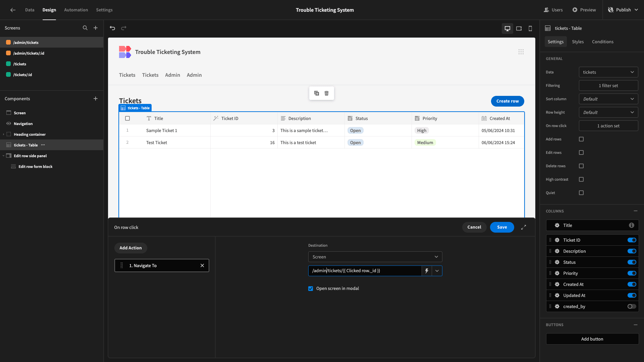Enable the Add rows checkbox
Screen dimensions: 644x362
pyautogui.click(x=581, y=139)
